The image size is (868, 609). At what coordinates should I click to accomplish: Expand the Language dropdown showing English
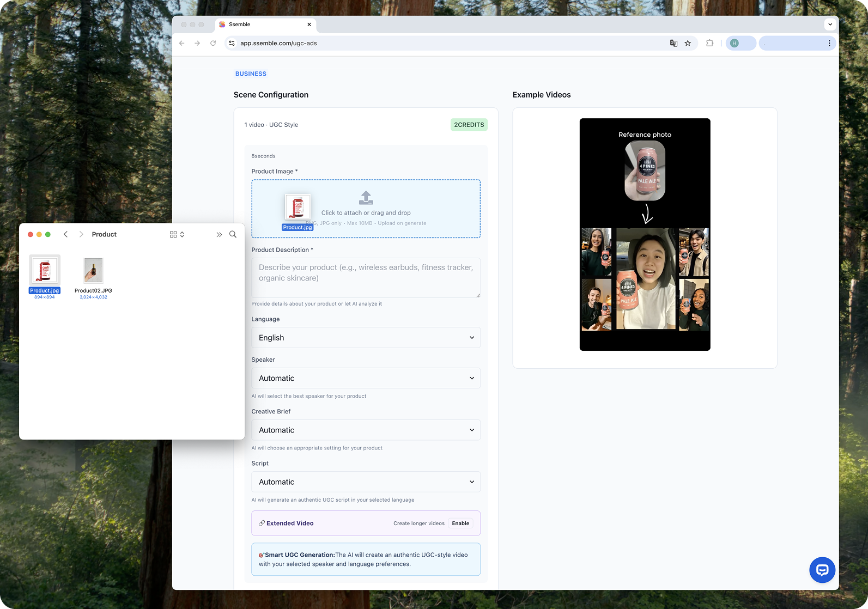[366, 338]
